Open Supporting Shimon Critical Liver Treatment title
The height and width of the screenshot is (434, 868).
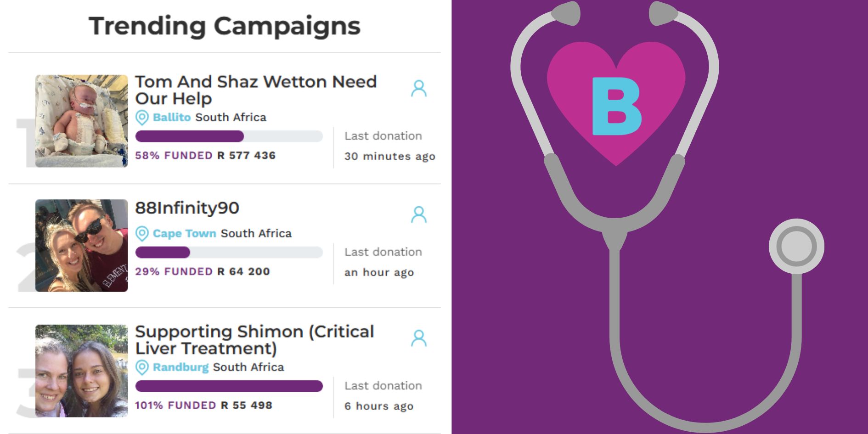[x=254, y=340]
